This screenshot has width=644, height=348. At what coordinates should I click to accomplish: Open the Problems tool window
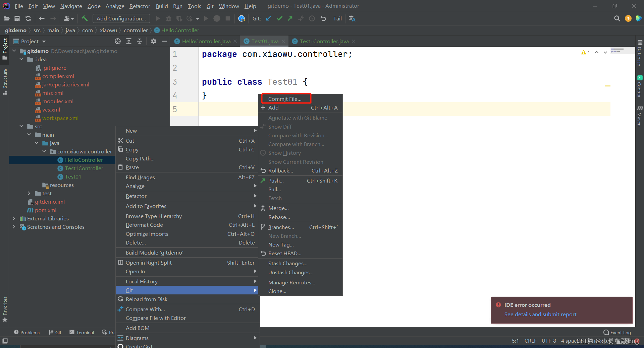tap(27, 332)
